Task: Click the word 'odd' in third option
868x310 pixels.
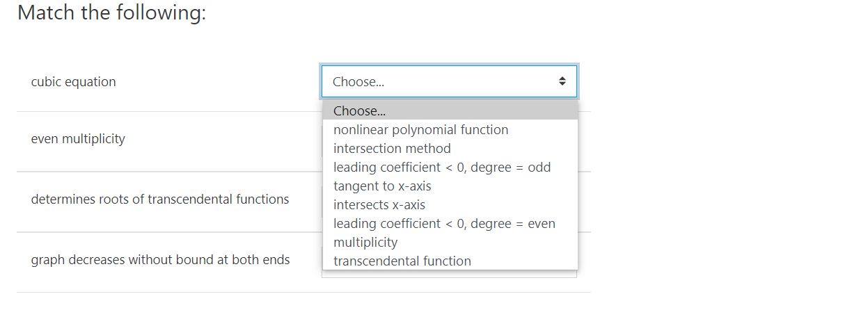Action: click(539, 168)
